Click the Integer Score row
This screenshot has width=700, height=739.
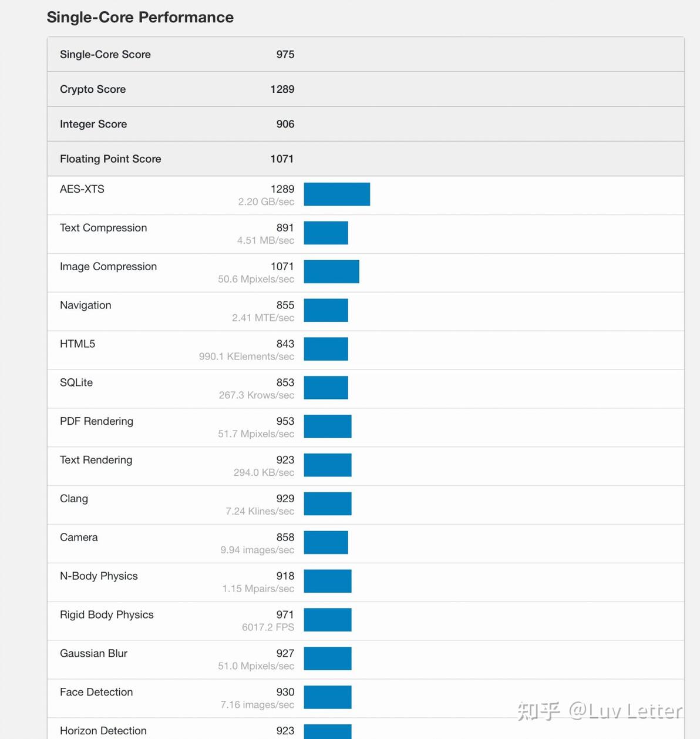[x=365, y=124]
